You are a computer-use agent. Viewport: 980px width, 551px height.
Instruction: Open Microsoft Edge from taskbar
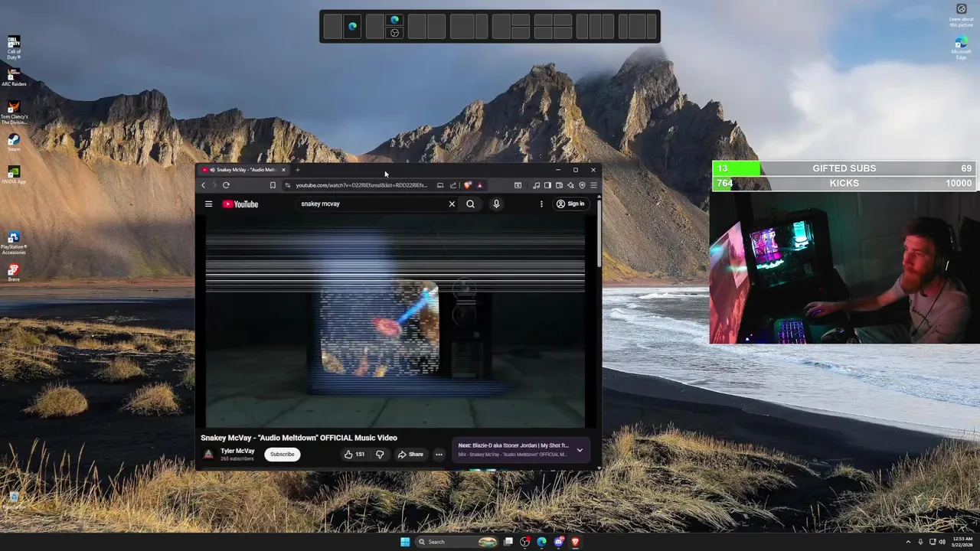tap(542, 542)
